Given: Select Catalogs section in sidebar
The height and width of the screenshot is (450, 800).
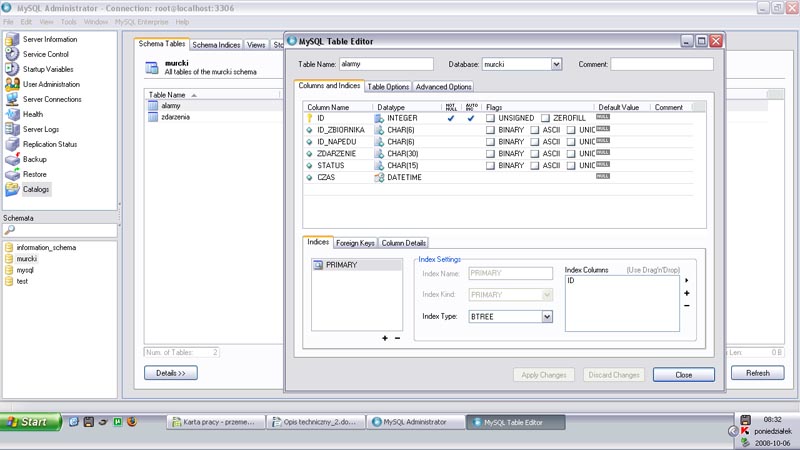Looking at the screenshot, I should coord(35,189).
